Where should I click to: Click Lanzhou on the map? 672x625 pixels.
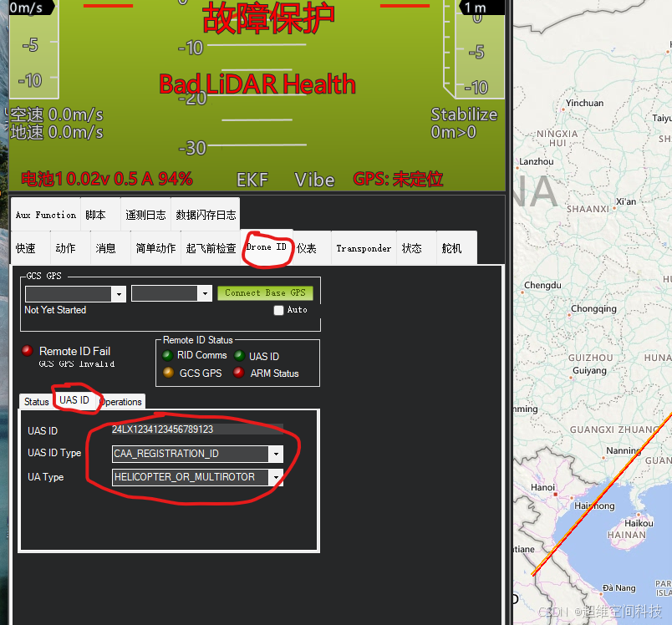pos(536,161)
